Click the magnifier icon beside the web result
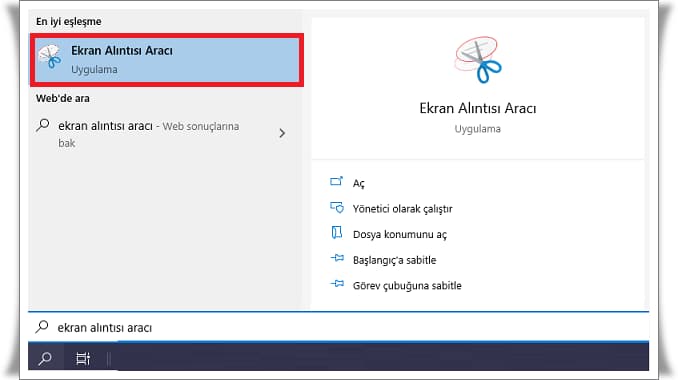Viewport: 678px width, 380px height. point(43,125)
